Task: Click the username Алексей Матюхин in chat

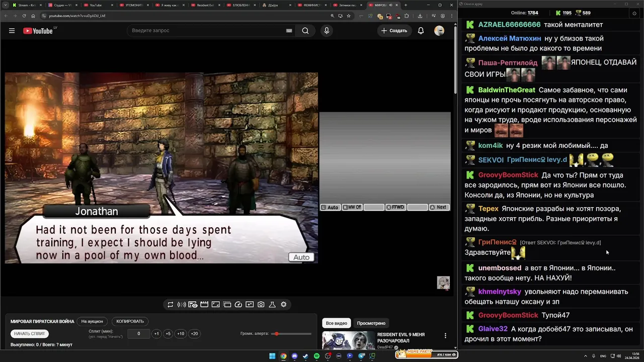Action: pos(510,38)
